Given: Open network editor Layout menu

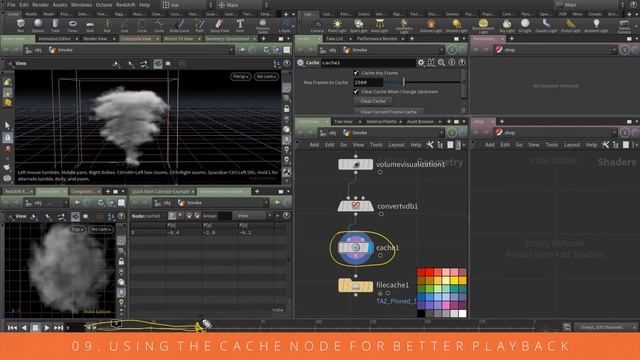Looking at the screenshot, I should tap(396, 145).
